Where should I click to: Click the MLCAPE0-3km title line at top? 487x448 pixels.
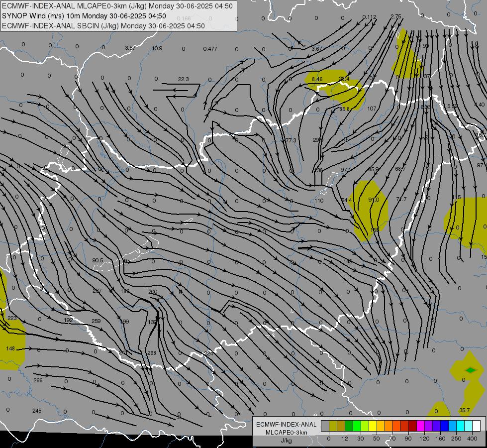[x=117, y=6]
